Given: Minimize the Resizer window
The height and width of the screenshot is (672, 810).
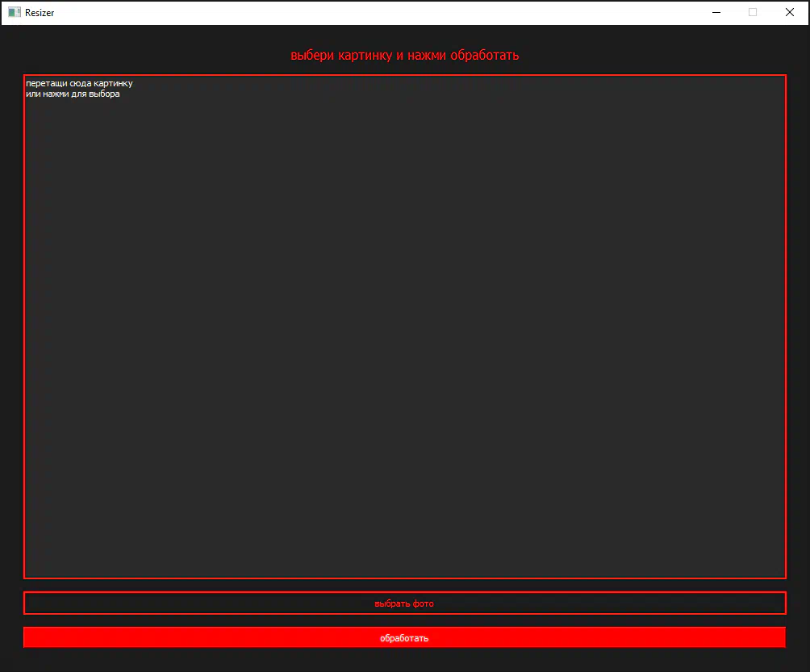Looking at the screenshot, I should 716,12.
